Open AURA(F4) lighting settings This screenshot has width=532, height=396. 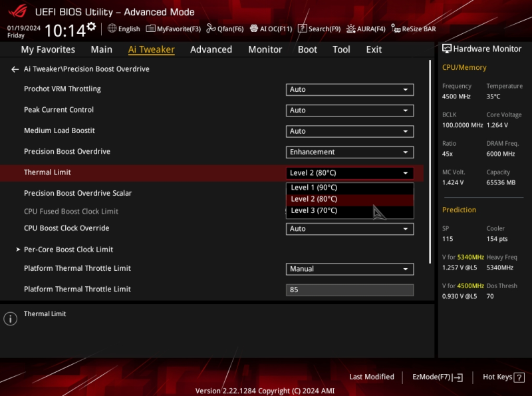(366, 29)
